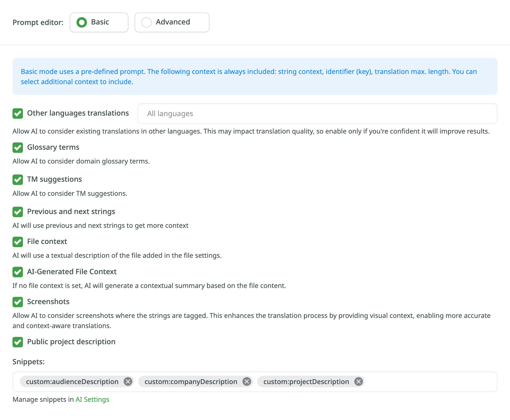Disable Other languages translations
Viewport: 510px width, 420px height.
(x=18, y=113)
